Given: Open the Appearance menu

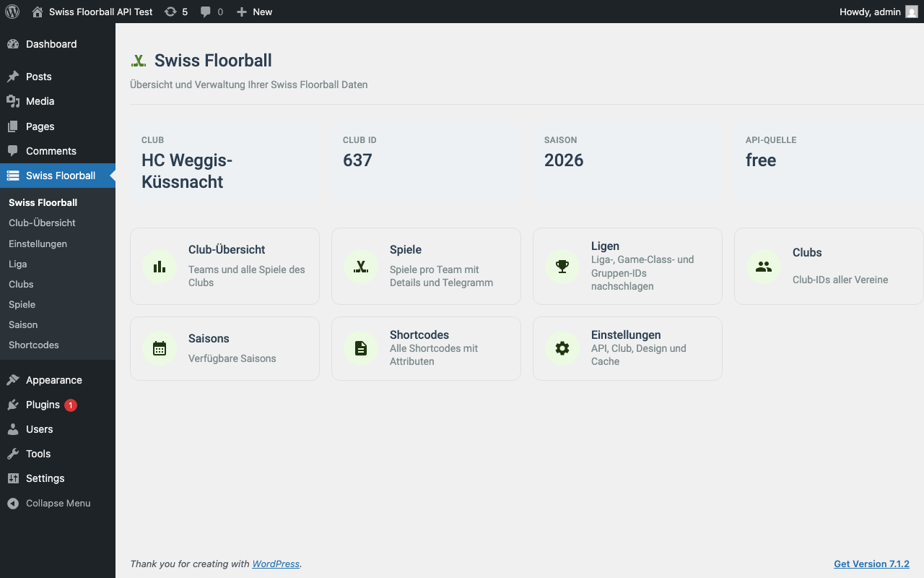Looking at the screenshot, I should [58, 380].
